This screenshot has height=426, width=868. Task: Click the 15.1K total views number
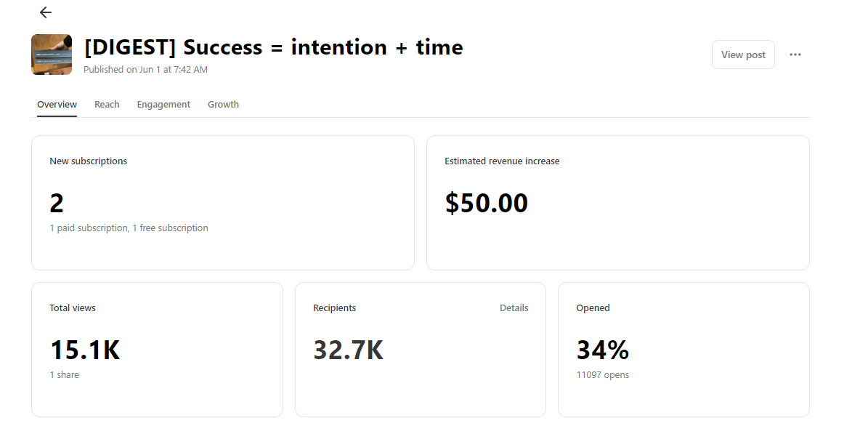tap(84, 350)
